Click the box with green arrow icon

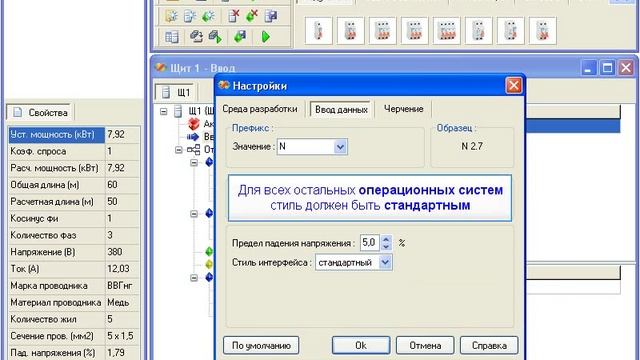(215, 37)
